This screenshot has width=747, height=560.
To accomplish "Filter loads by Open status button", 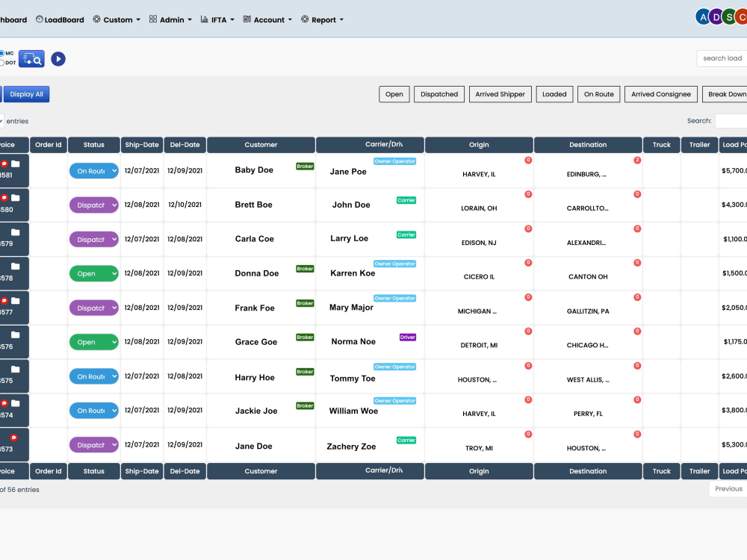I will click(394, 94).
